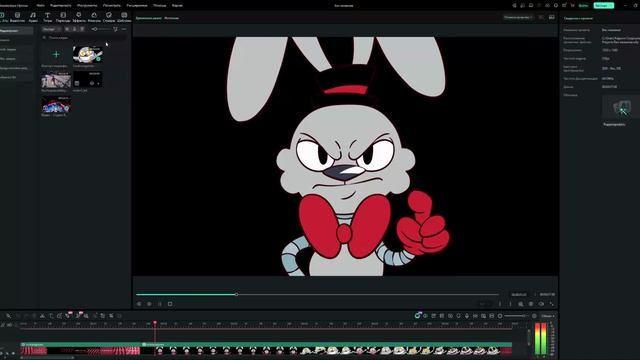640x360 pixels.
Task: Click the preview progress slider handle
Action: click(236, 294)
